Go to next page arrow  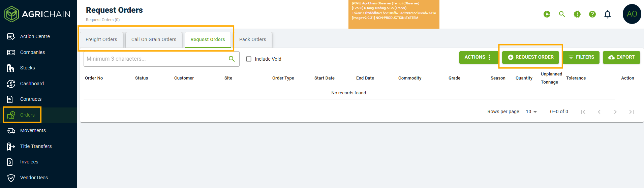click(615, 112)
